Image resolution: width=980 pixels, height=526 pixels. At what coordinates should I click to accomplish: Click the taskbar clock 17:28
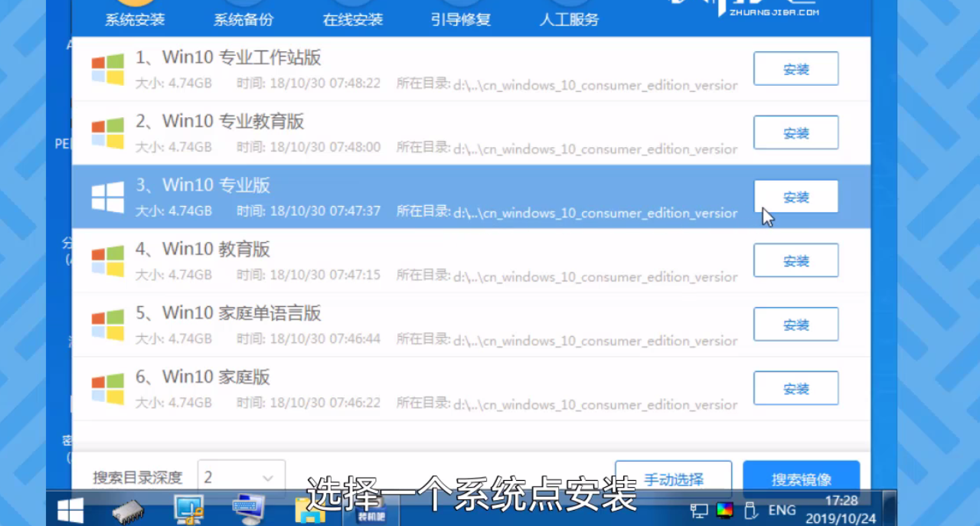coord(841,501)
